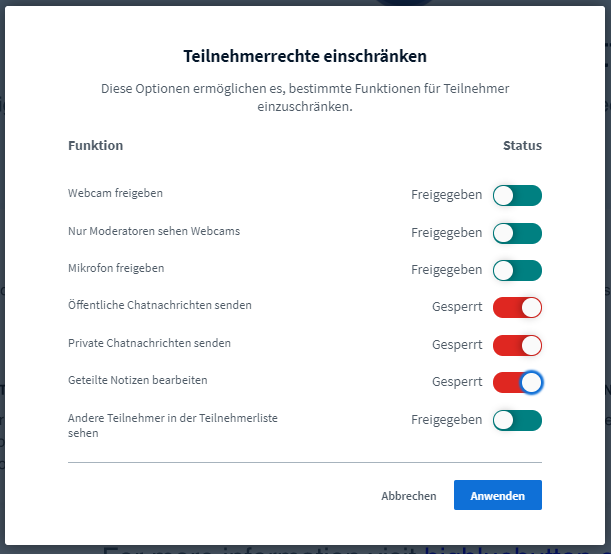
Task: Toggle the Webcam freigeben switch
Action: coord(517,195)
